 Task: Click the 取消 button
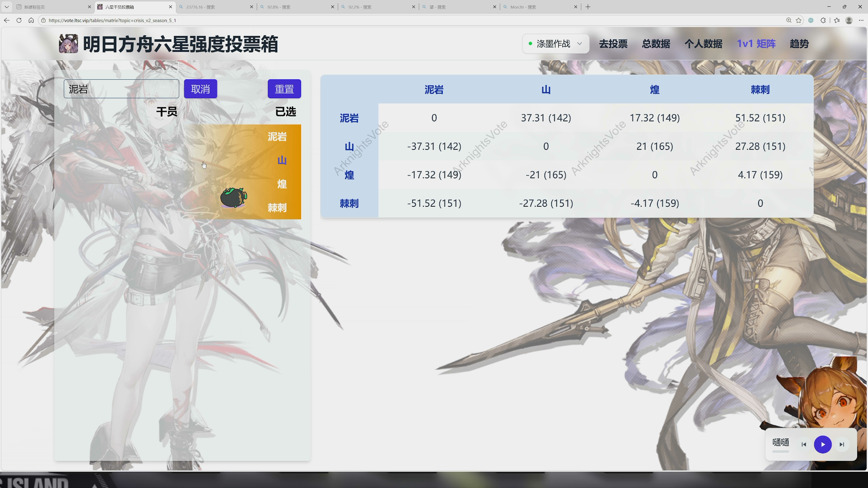tap(200, 89)
